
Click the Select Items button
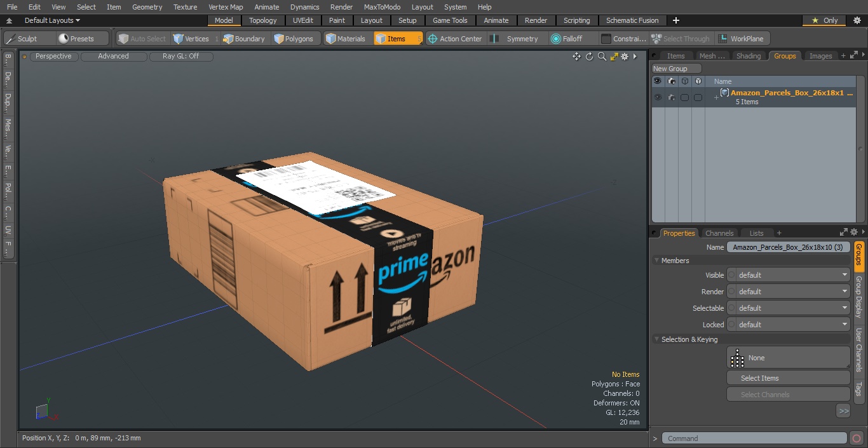[x=788, y=378]
